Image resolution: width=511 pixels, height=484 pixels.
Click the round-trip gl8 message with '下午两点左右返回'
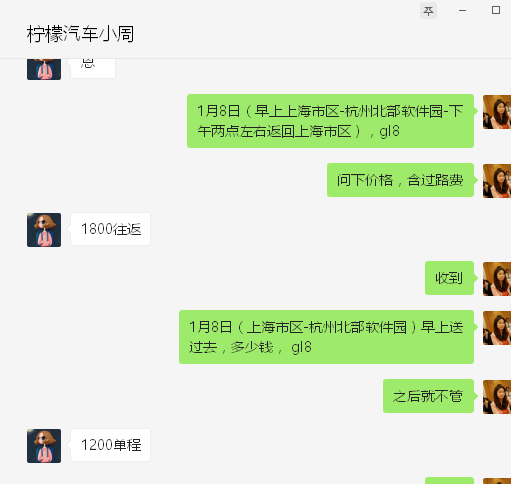(330, 121)
